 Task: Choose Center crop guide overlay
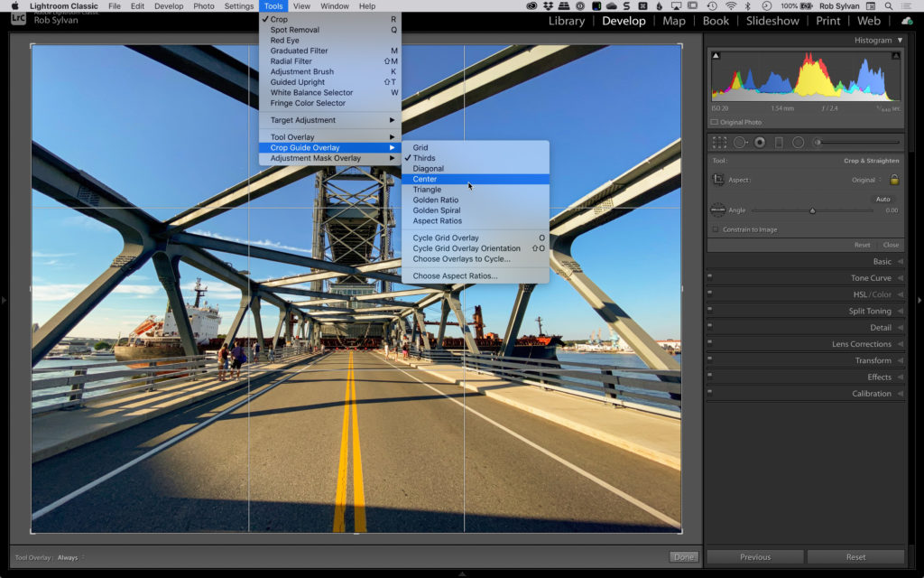point(475,179)
